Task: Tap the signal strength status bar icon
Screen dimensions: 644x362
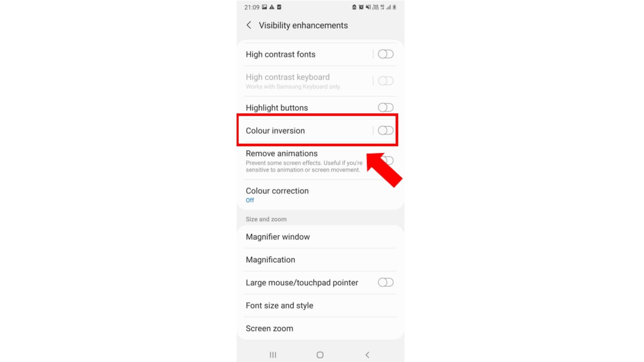Action: pyautogui.click(x=388, y=7)
